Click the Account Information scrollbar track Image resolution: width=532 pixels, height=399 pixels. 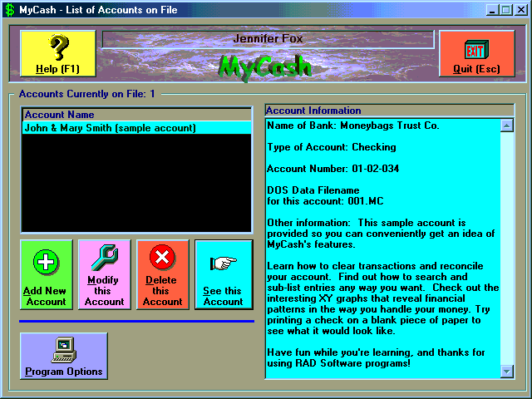pyautogui.click(x=507, y=249)
